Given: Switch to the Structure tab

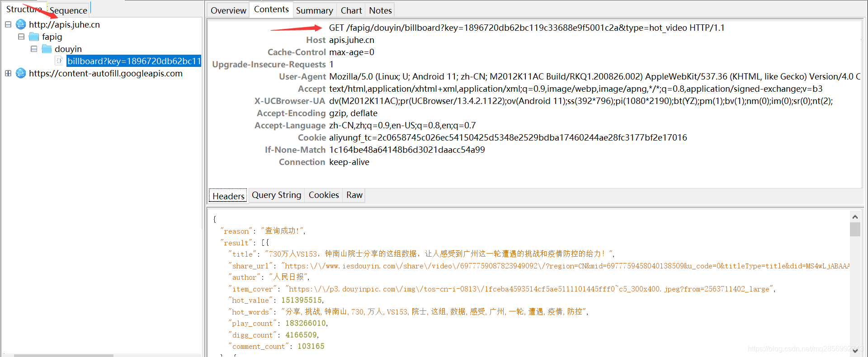Looking at the screenshot, I should coord(24,9).
